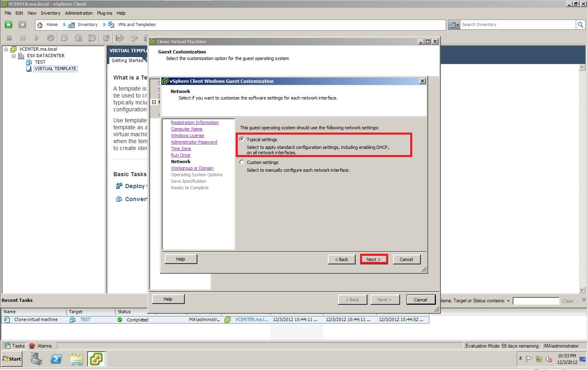
Task: Click the VCENTER.ma.local server icon in tree
Action: point(13,49)
